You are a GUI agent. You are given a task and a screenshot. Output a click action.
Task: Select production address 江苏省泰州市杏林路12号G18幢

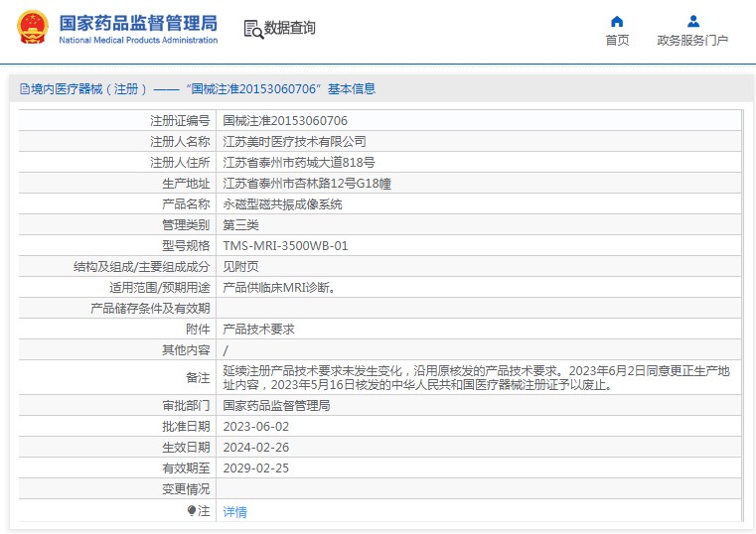pos(307,184)
